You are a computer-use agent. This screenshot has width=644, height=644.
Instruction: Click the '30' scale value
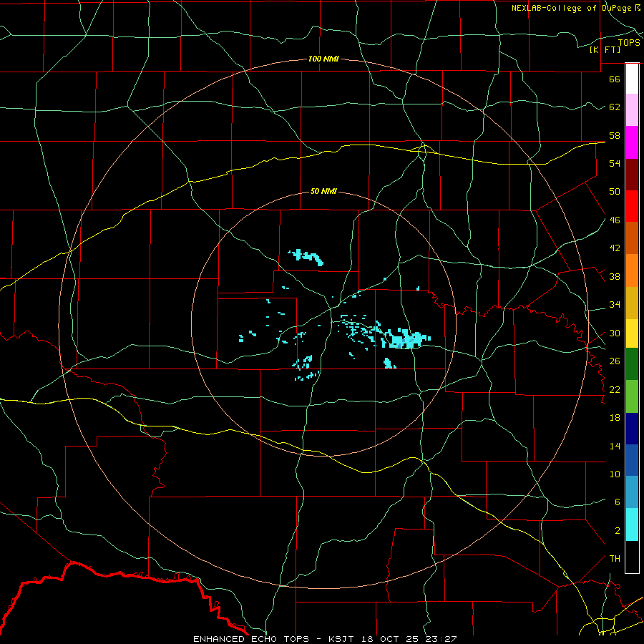click(615, 333)
